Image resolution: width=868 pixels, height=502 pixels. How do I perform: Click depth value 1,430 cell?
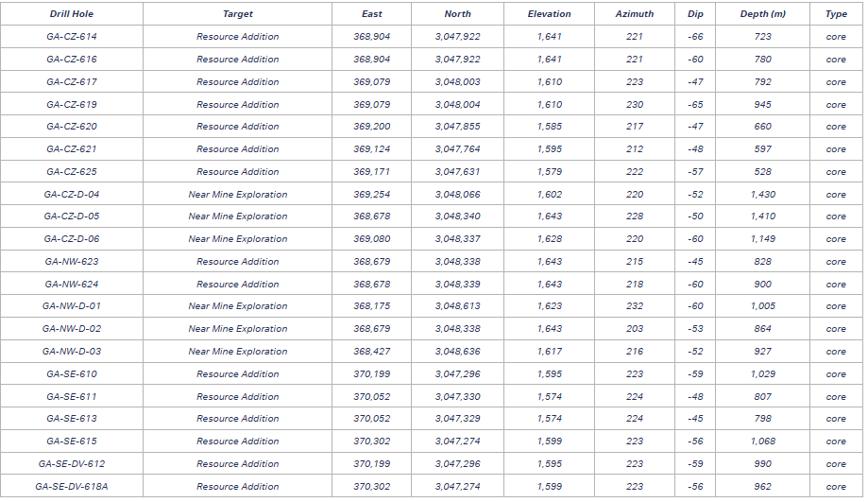point(762,195)
